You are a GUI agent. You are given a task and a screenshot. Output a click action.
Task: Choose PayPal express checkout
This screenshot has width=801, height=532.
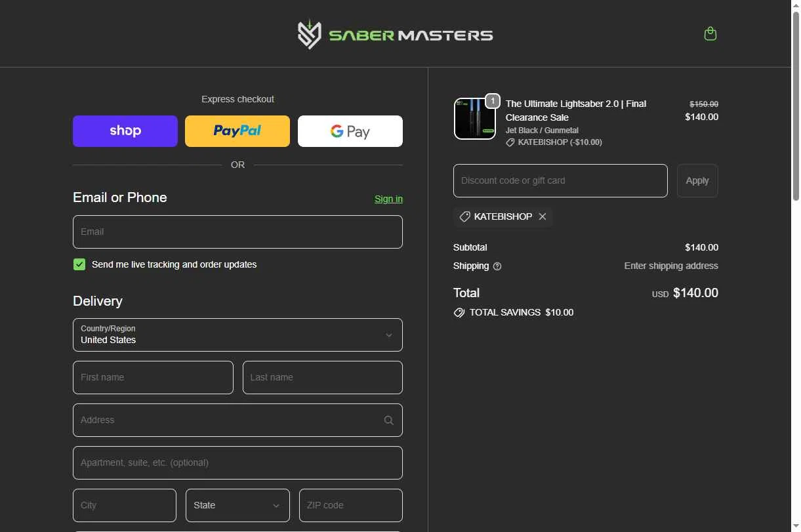(x=237, y=131)
